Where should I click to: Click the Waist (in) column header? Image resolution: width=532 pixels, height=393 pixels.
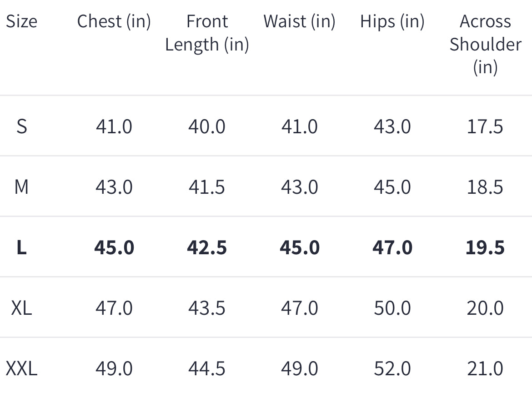[x=299, y=21]
